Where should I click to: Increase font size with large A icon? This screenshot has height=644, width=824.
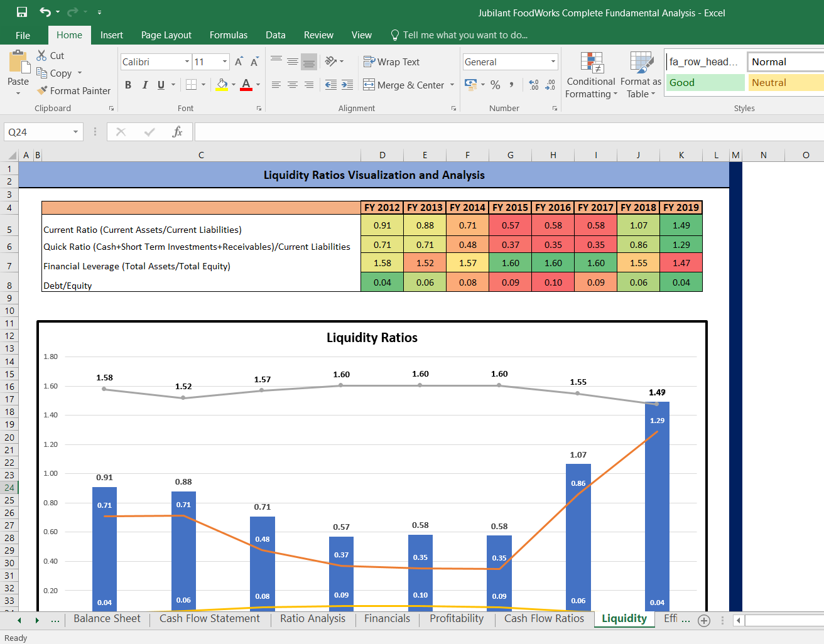(x=239, y=62)
